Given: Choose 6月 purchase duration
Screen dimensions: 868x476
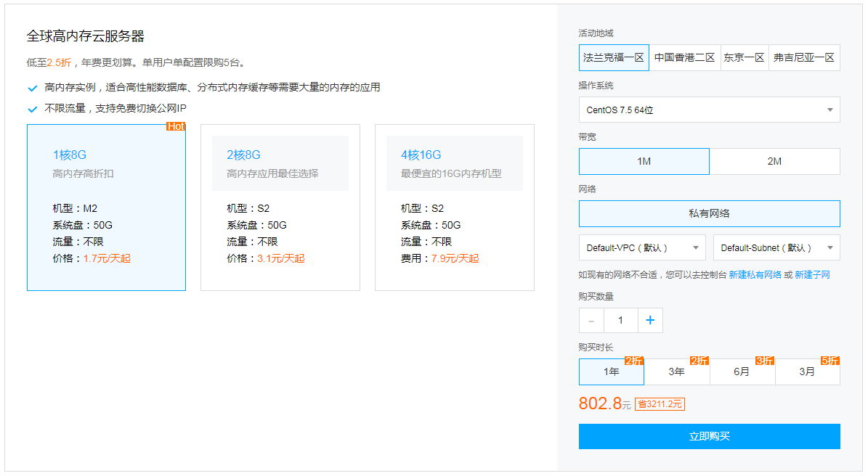Looking at the screenshot, I should 742,372.
